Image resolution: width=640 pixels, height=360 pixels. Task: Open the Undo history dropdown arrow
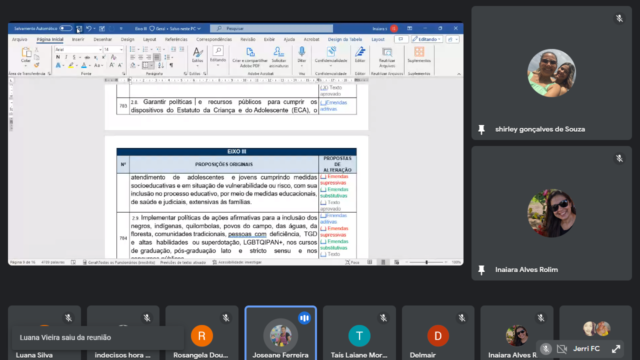coord(94,29)
